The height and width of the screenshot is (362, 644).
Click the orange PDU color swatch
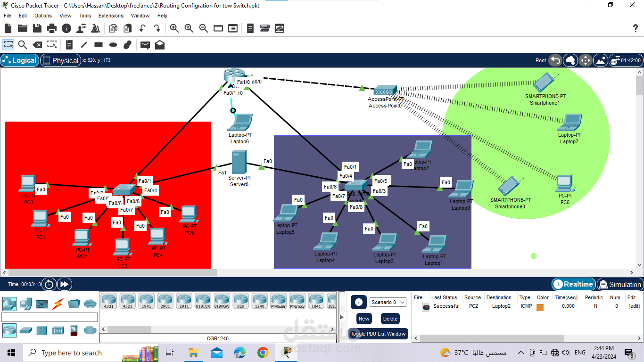pyautogui.click(x=540, y=307)
